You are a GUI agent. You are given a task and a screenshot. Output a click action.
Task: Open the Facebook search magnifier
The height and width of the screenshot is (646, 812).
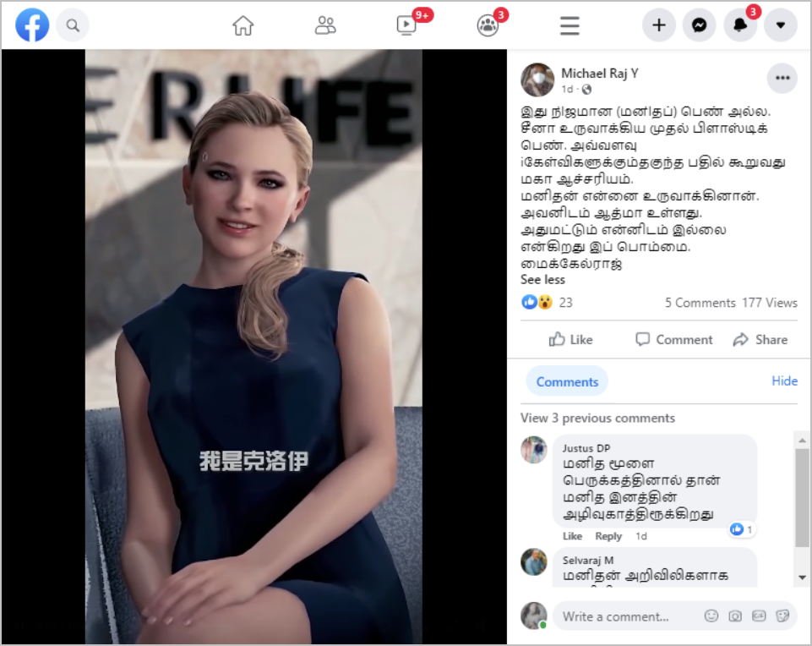pos(73,25)
